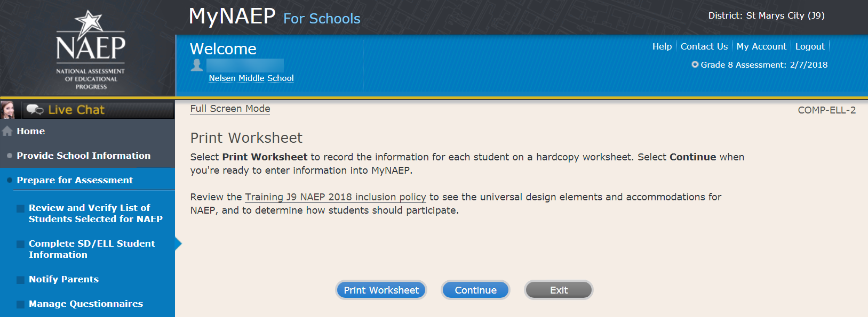The height and width of the screenshot is (317, 868).
Task: Go to My Account
Action: [x=761, y=46]
